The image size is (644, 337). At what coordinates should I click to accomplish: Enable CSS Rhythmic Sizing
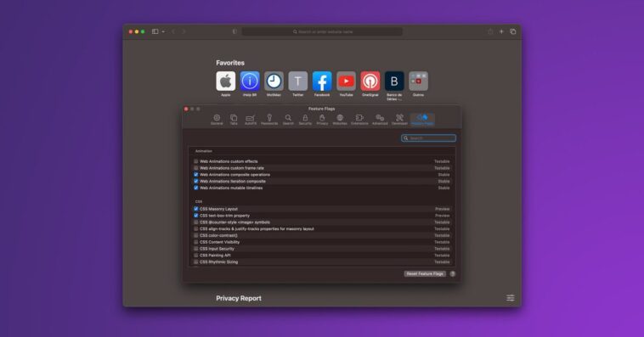pyautogui.click(x=196, y=262)
